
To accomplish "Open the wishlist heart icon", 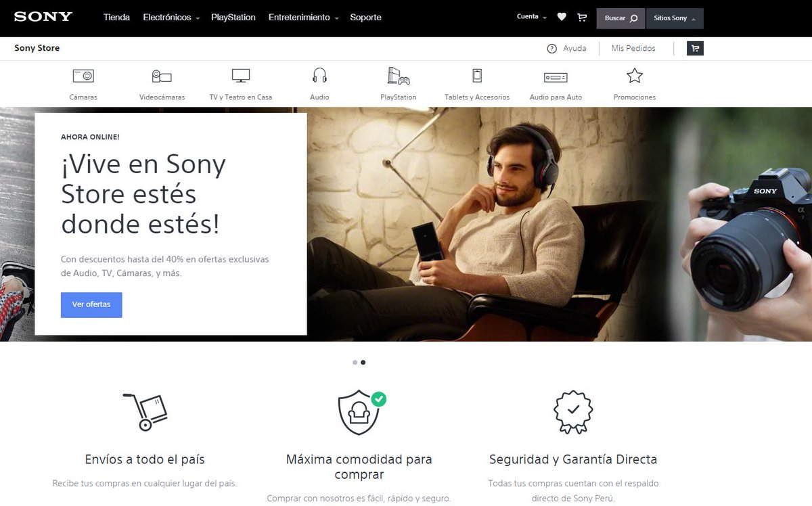I will pos(562,17).
